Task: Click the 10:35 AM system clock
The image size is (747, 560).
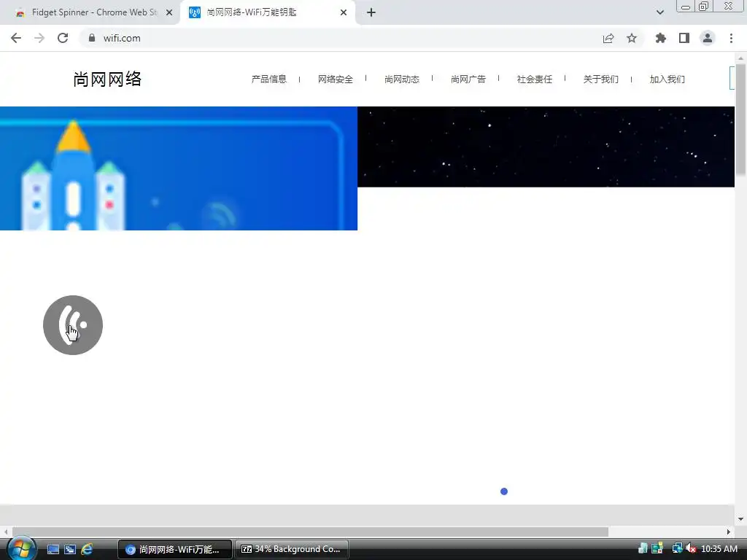Action: (x=719, y=549)
